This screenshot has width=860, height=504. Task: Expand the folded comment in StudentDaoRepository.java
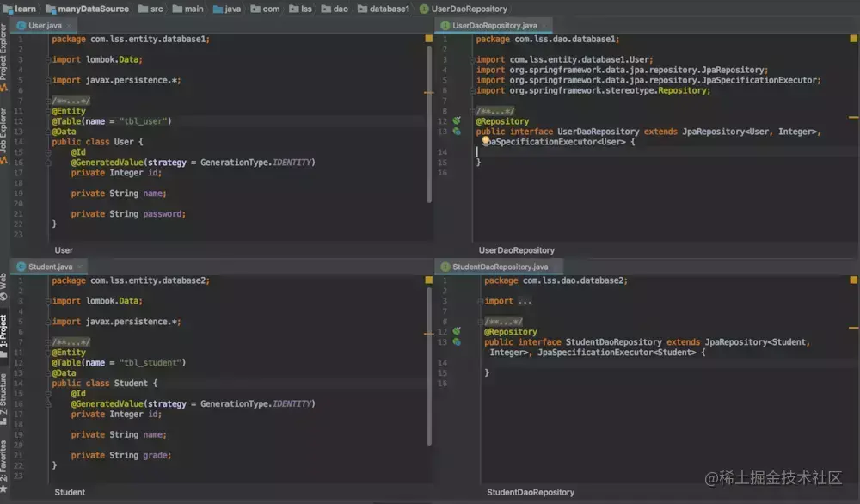pos(503,322)
